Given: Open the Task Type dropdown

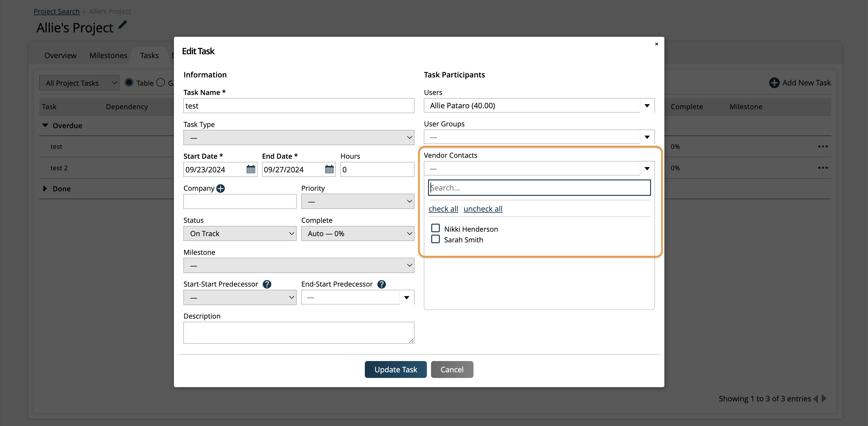Looking at the screenshot, I should (x=299, y=137).
